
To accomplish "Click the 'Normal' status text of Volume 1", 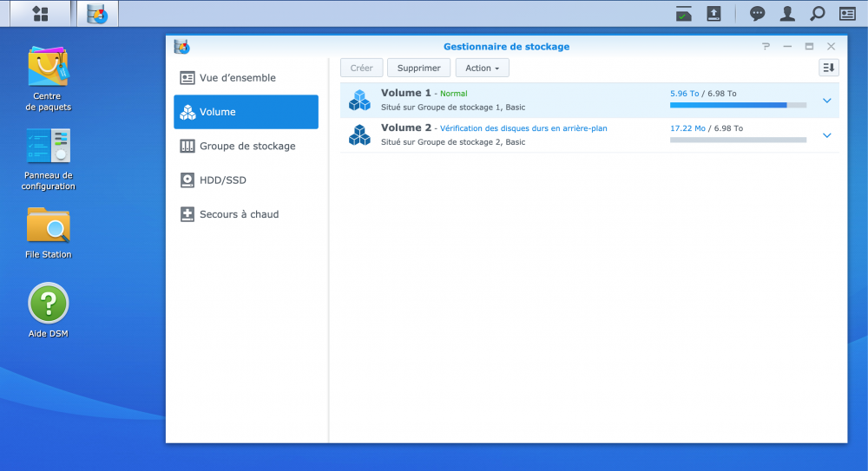I will click(453, 94).
